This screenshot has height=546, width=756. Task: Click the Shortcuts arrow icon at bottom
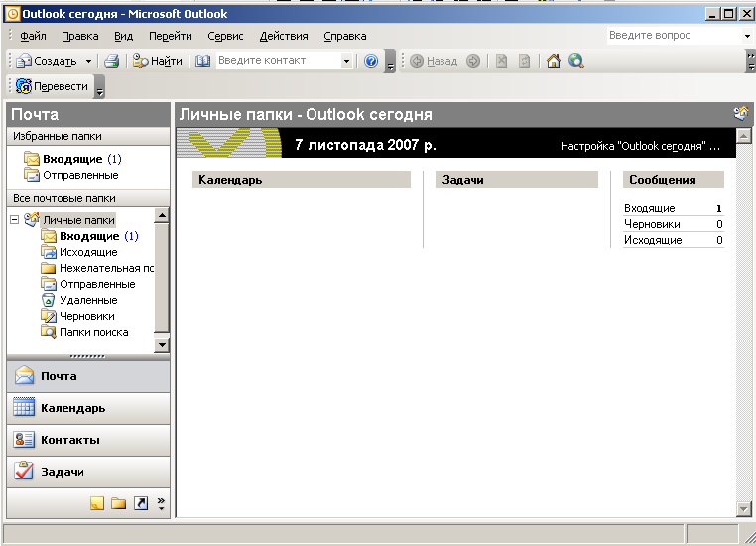[x=141, y=503]
